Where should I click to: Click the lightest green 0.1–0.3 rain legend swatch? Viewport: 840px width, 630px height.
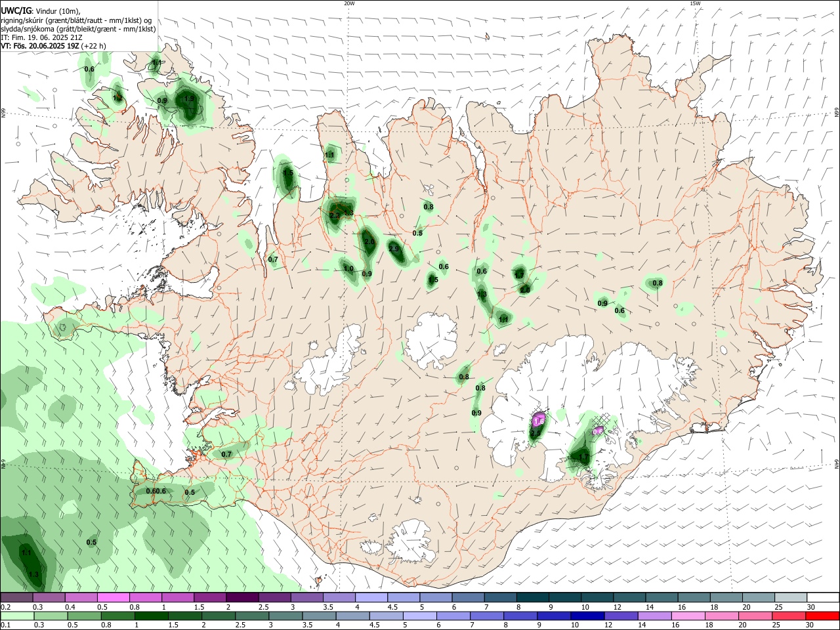pyautogui.click(x=17, y=616)
